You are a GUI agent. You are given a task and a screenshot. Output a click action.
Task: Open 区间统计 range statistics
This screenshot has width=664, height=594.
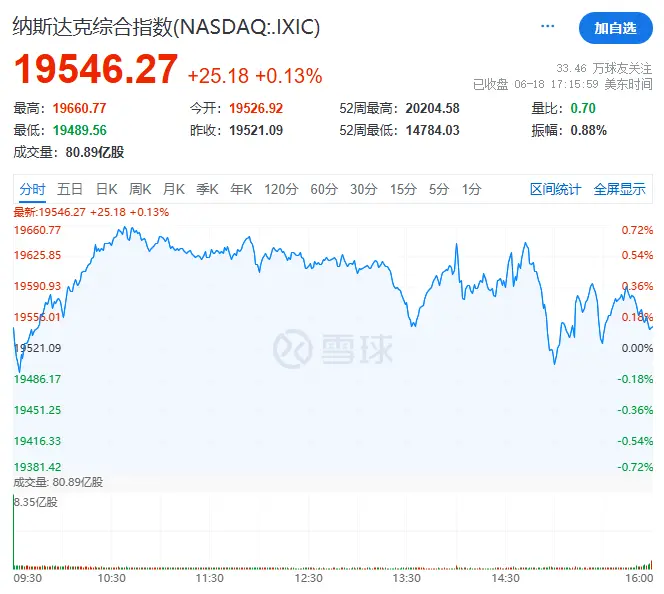(x=555, y=189)
